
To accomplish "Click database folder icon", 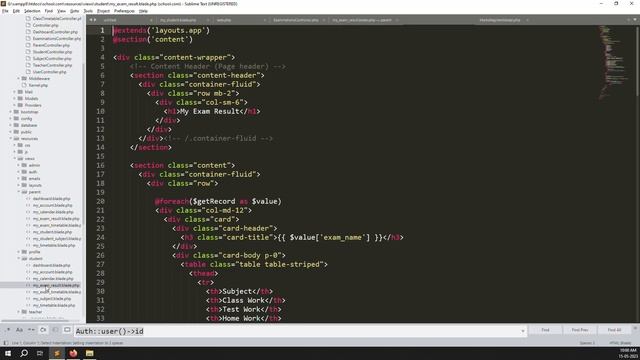I will 16,125.
